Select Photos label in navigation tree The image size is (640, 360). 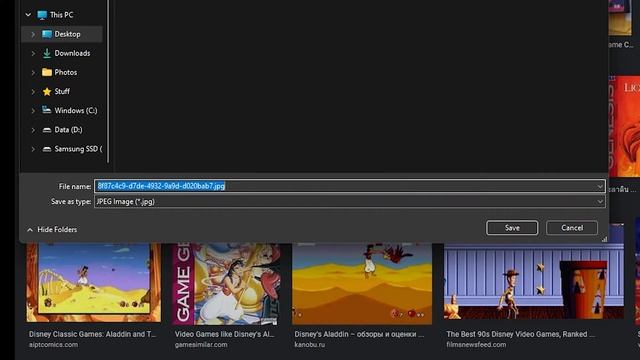(x=66, y=73)
